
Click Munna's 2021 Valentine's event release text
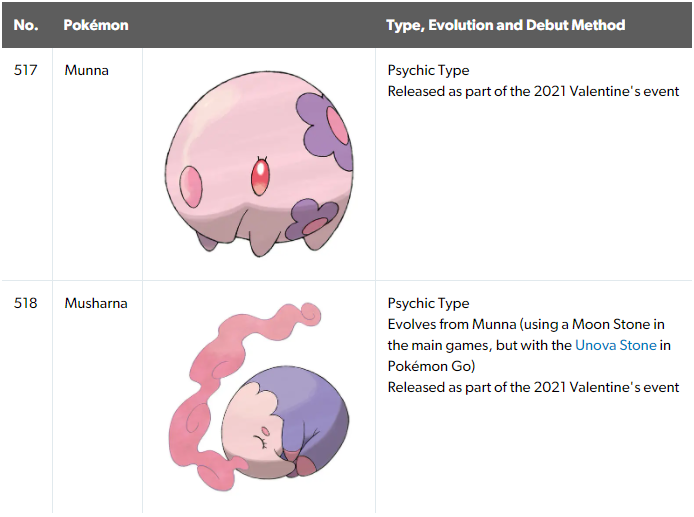coord(533,91)
